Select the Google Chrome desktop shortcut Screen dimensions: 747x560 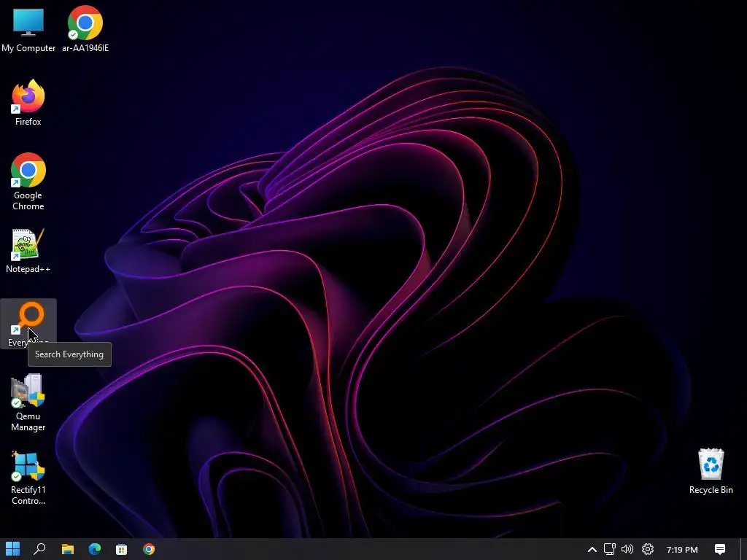coord(28,182)
